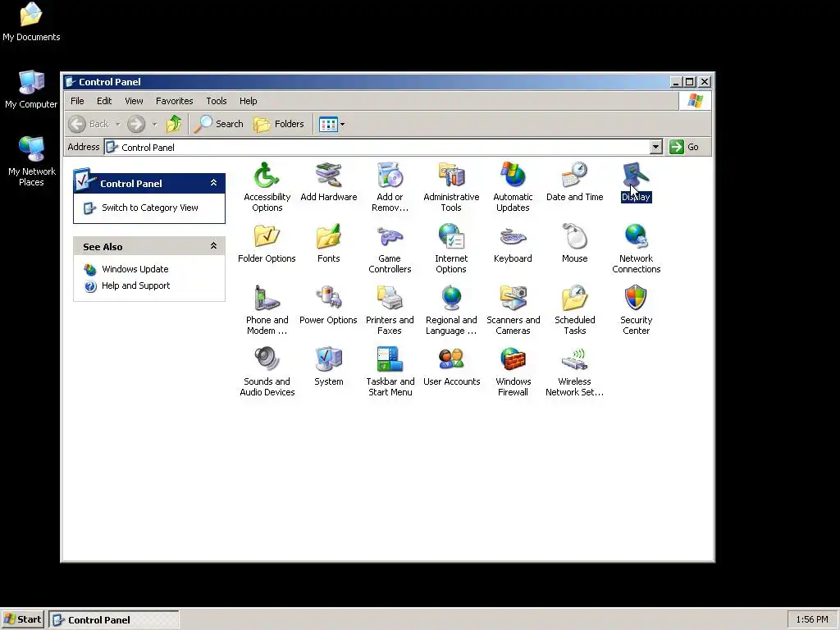Screen dimensions: 840x630
Task: Click Control Panel taskbar button
Action: 113,620
